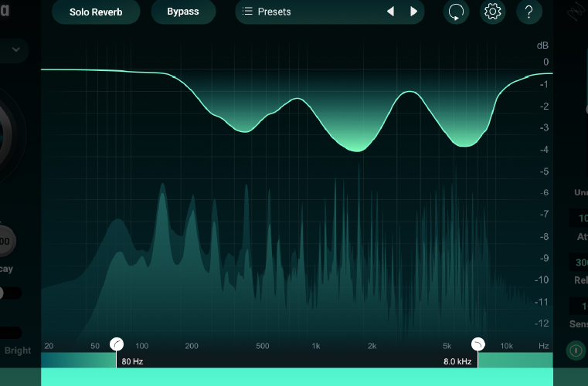
Task: Click the EQ curve dip near 2k
Action: pyautogui.click(x=357, y=151)
